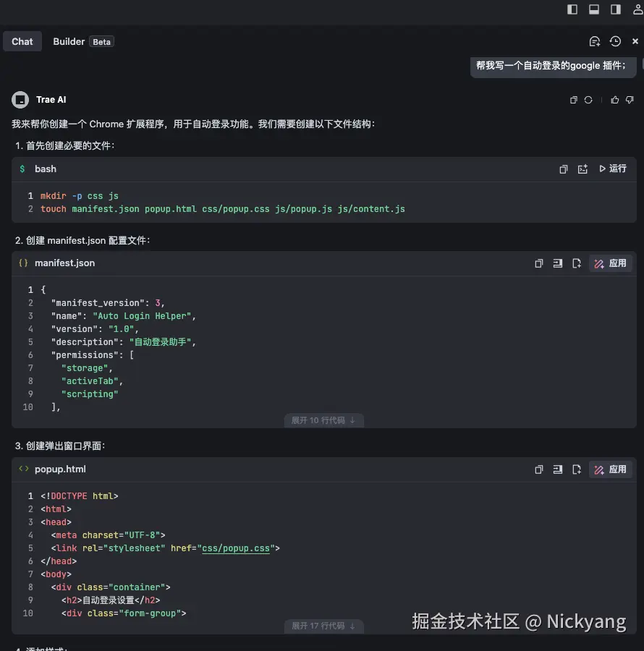This screenshot has width=644, height=651.
Task: Click the bash block label
Action: click(46, 169)
